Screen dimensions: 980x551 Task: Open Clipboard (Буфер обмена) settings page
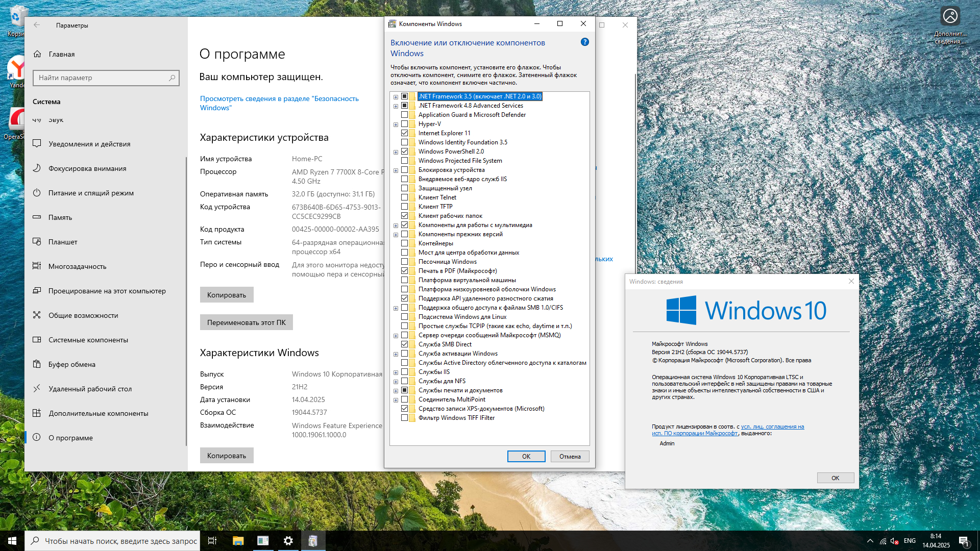tap(72, 364)
